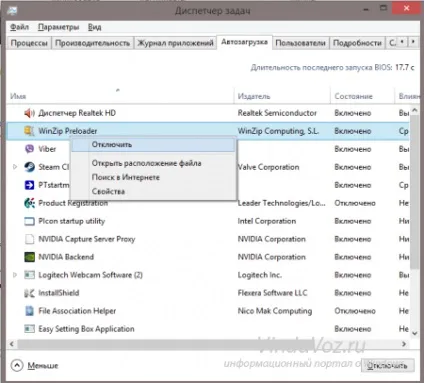Screen dimensions: 424x383
Task: Click the InstallShield icon
Action: (x=29, y=293)
